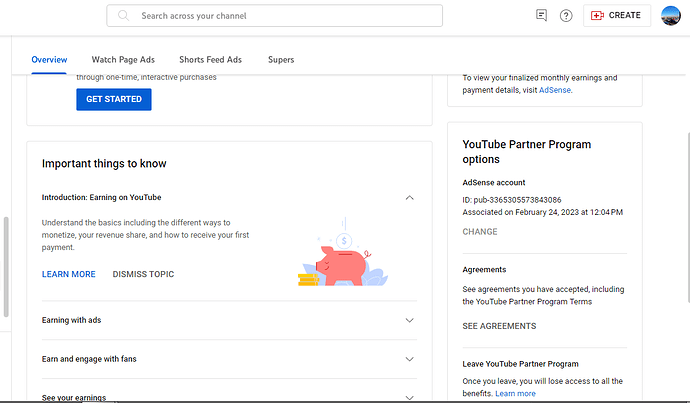Click the search magnifier icon

(x=123, y=16)
